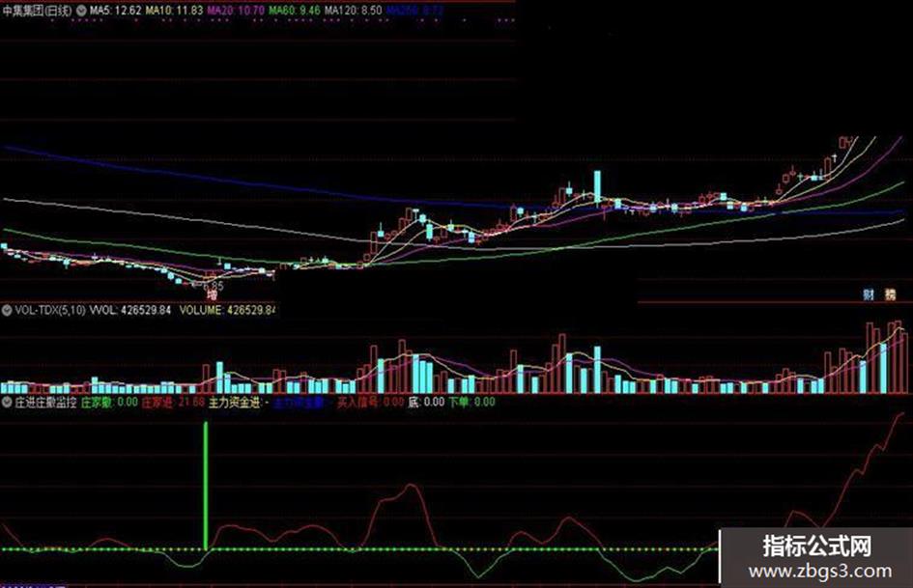Screen dimensions: 913x588
Task: Click the VVOL: 426529.84 readout
Action: [129, 310]
